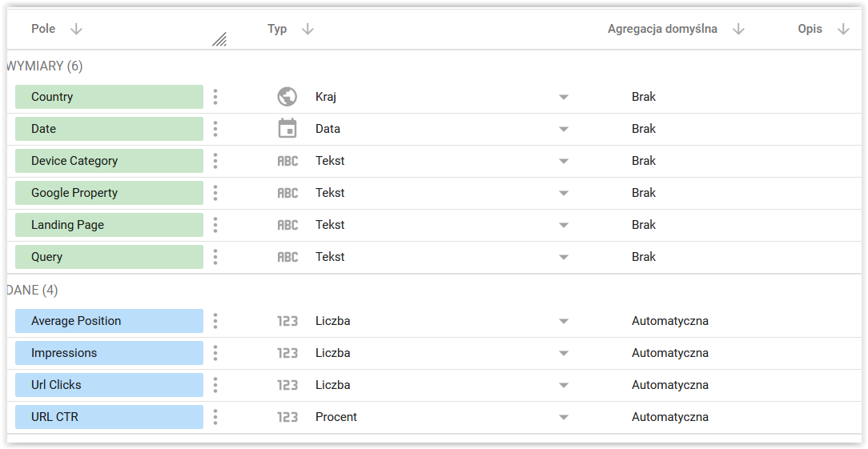Click the ABC icon in Landing Page row
Screen dimensions: 868x449
pos(287,226)
